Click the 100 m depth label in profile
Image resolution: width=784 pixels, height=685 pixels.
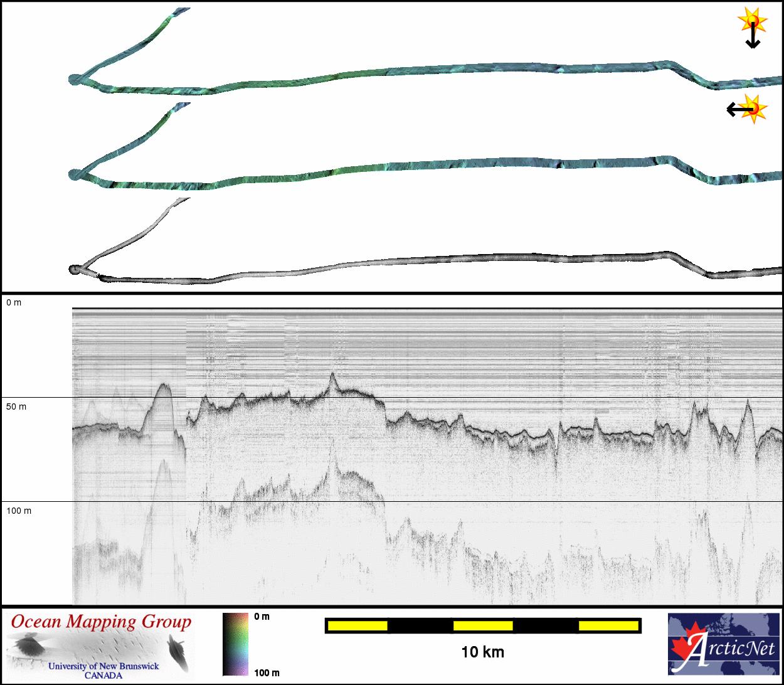pos(19,511)
